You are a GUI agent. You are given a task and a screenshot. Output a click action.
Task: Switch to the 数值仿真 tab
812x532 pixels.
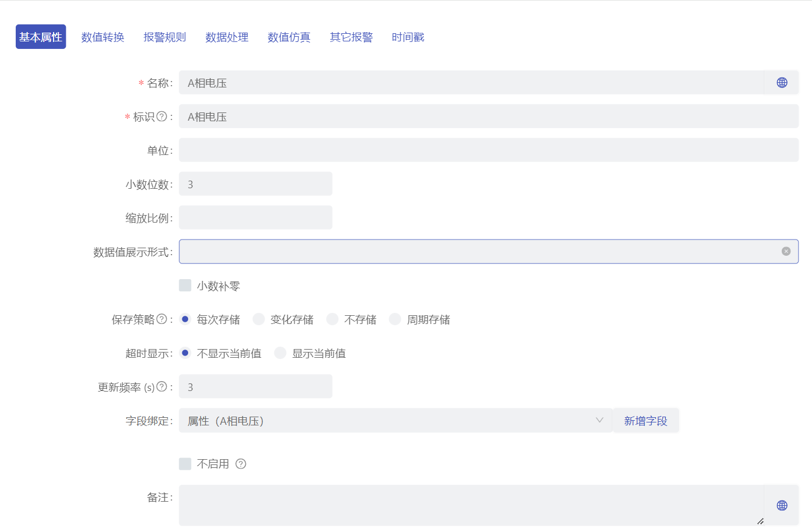(x=289, y=37)
